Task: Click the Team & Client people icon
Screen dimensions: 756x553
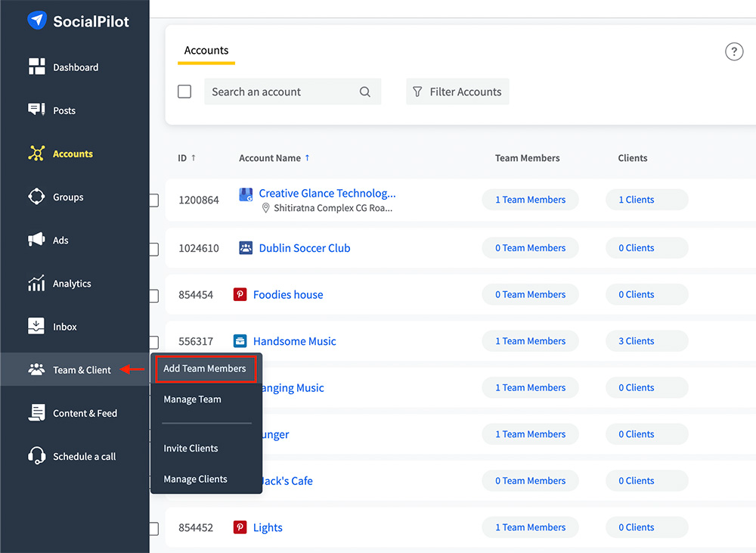Action: (x=36, y=370)
